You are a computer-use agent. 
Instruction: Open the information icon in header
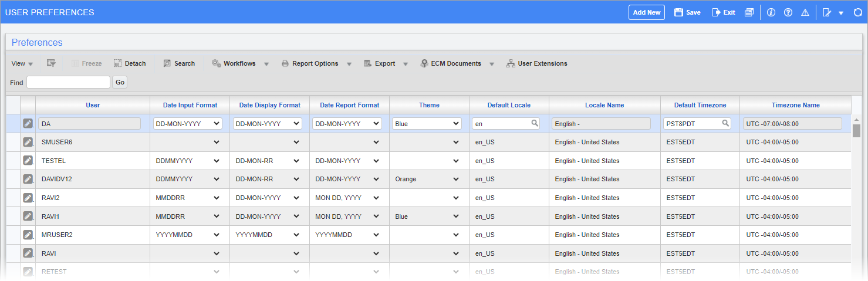pos(771,12)
